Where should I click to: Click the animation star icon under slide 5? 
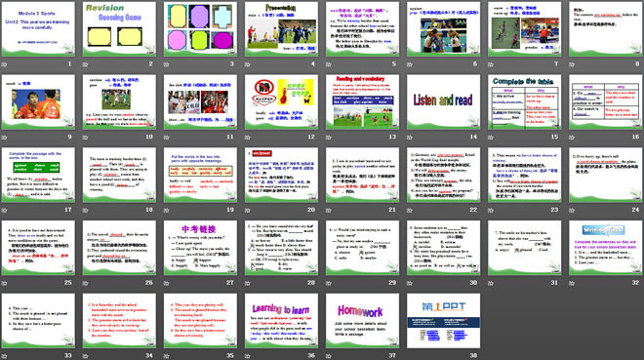click(329, 64)
